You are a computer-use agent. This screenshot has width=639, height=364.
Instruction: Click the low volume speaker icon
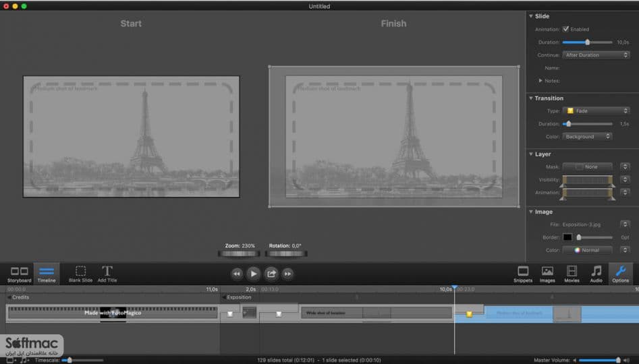coord(575,361)
